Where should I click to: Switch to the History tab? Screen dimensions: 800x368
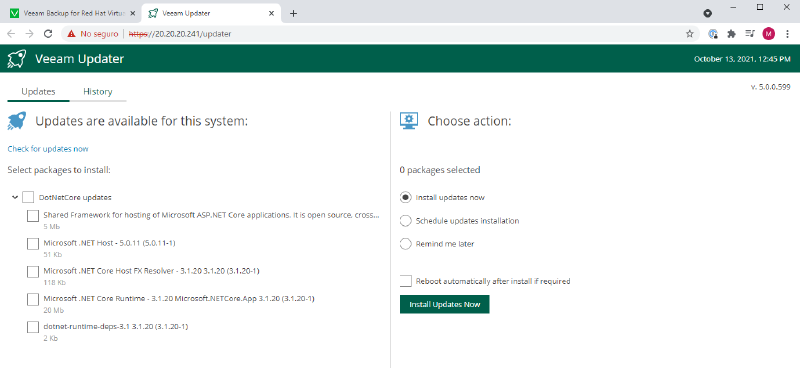click(97, 92)
